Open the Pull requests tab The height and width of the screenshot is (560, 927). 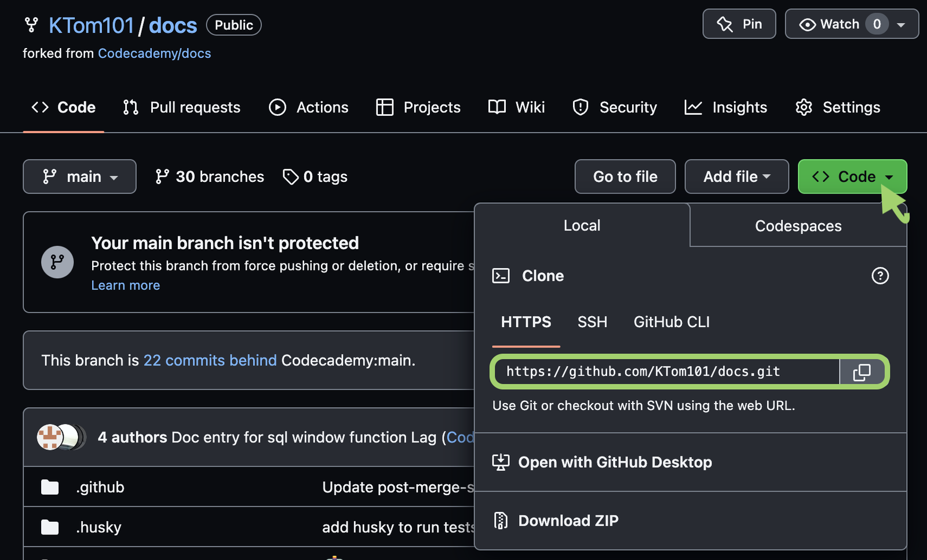181,107
